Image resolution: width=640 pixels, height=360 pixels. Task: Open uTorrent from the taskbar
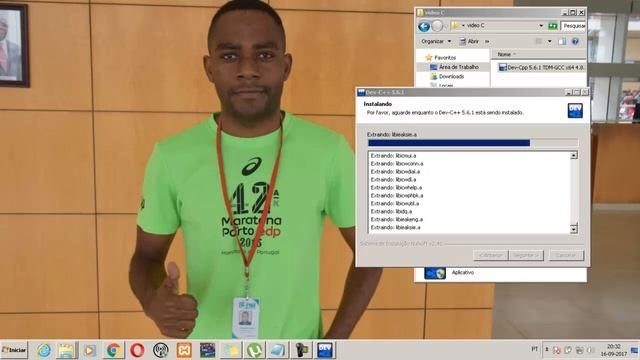pos(255,350)
